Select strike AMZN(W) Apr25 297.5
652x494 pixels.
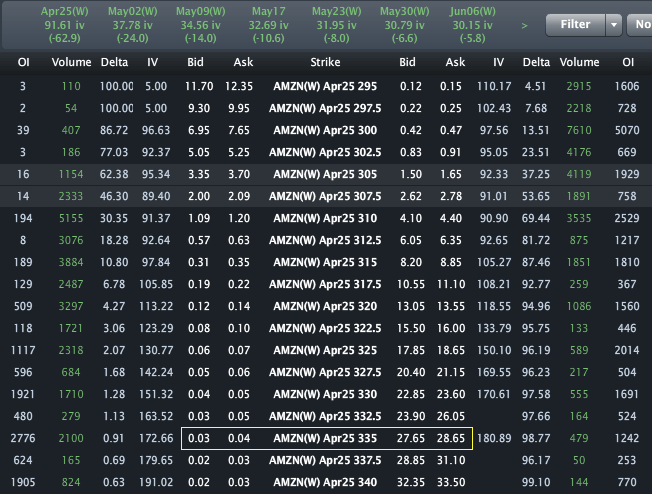click(325, 109)
